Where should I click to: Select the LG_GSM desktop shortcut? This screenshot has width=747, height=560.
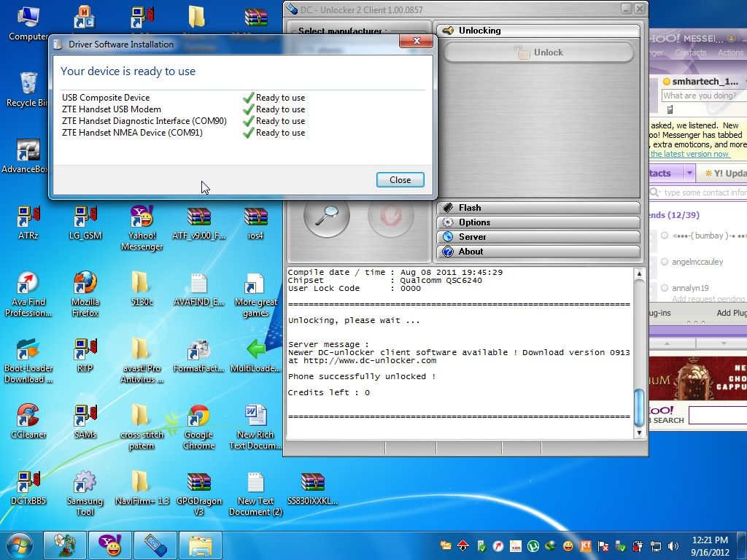pyautogui.click(x=85, y=222)
